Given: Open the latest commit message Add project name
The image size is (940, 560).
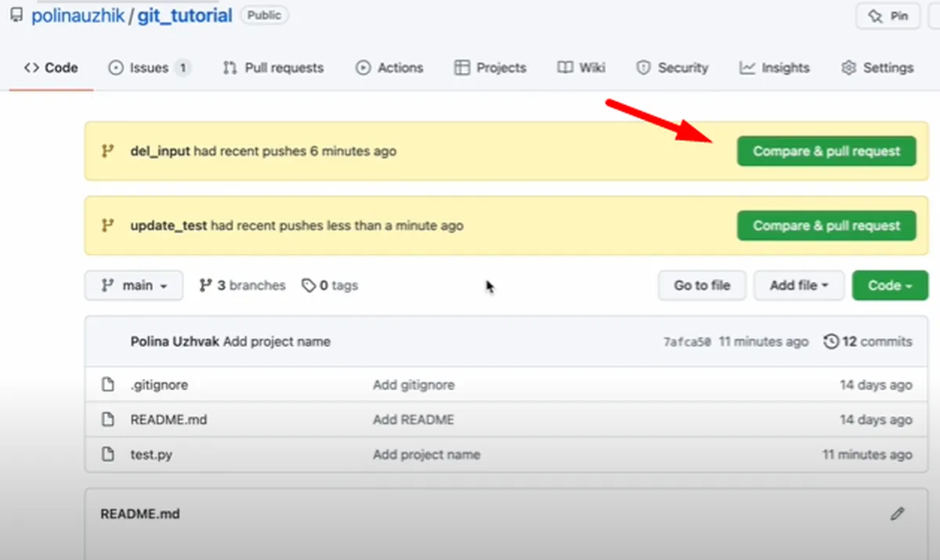Looking at the screenshot, I should (277, 341).
